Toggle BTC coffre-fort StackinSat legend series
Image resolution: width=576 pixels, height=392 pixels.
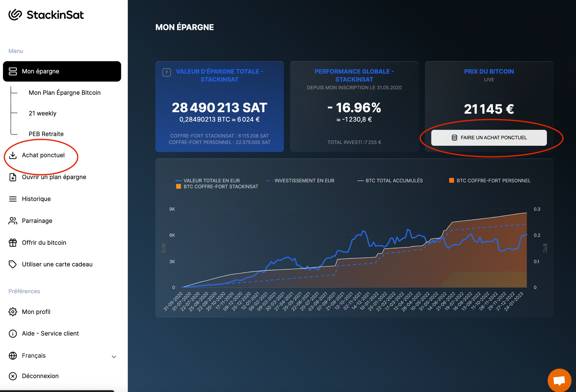[x=217, y=187]
